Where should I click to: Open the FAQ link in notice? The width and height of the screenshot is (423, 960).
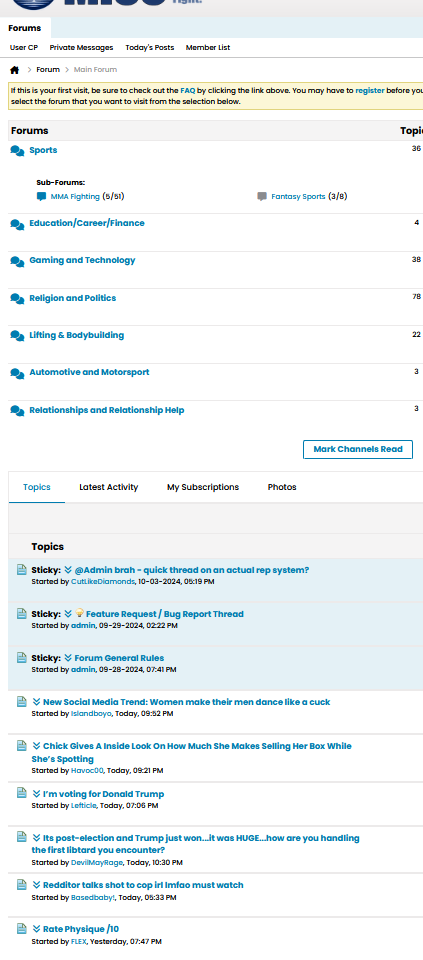(188, 90)
